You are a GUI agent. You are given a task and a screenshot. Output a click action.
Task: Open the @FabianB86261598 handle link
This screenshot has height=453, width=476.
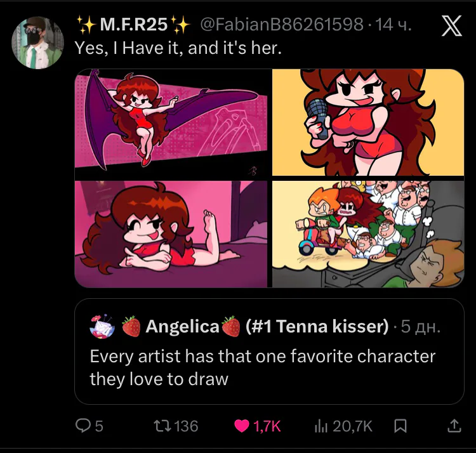[282, 25]
